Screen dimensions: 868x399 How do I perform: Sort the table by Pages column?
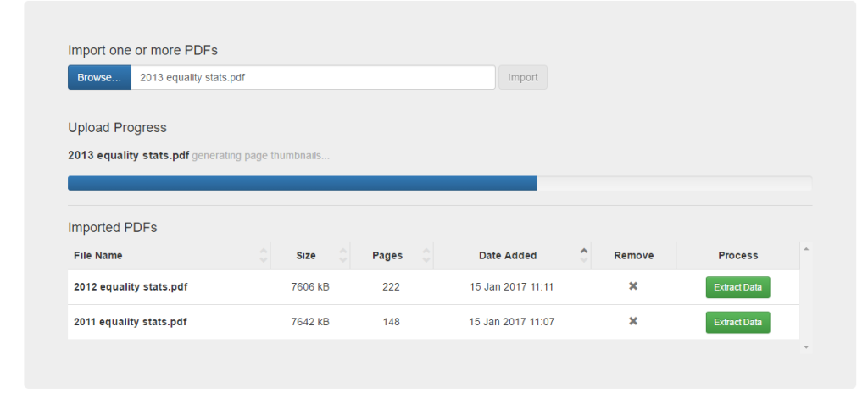(387, 255)
